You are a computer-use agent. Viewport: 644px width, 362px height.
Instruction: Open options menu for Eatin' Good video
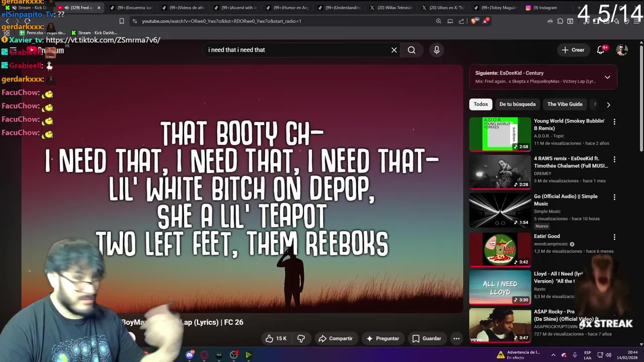pyautogui.click(x=614, y=237)
